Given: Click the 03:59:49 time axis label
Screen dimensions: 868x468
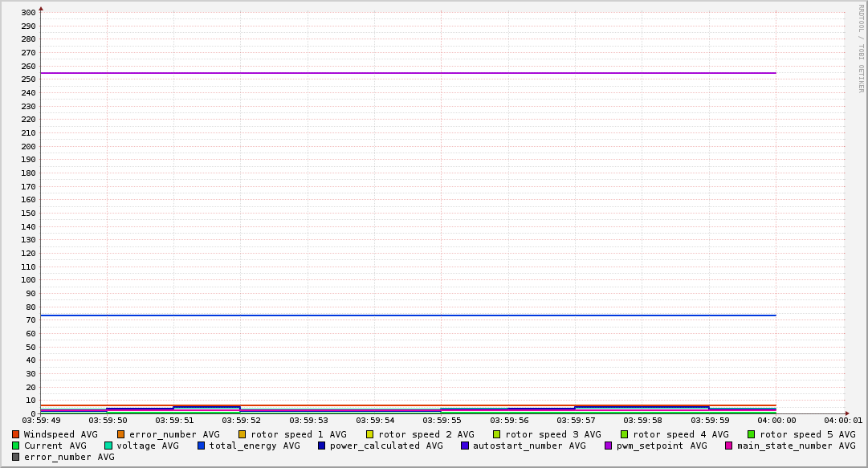Looking at the screenshot, I should pos(41,420).
